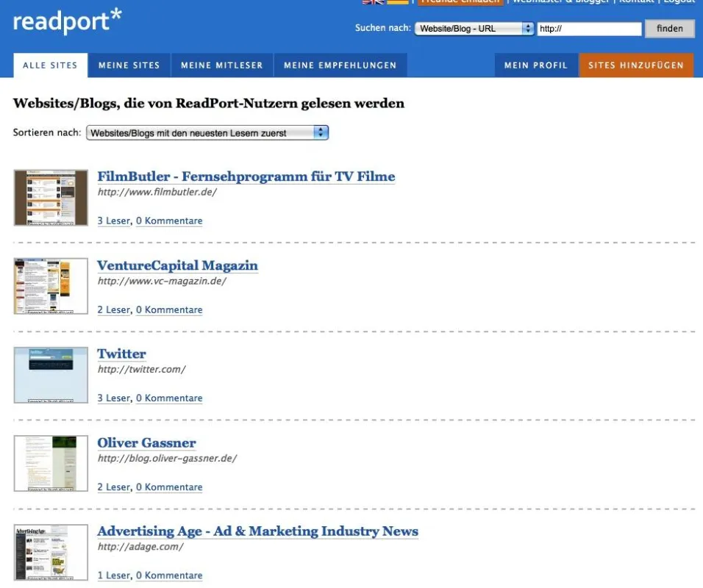Open the Oliver Gassner blog thumbnail
Viewport: 703px width, 588px height.
click(x=51, y=463)
